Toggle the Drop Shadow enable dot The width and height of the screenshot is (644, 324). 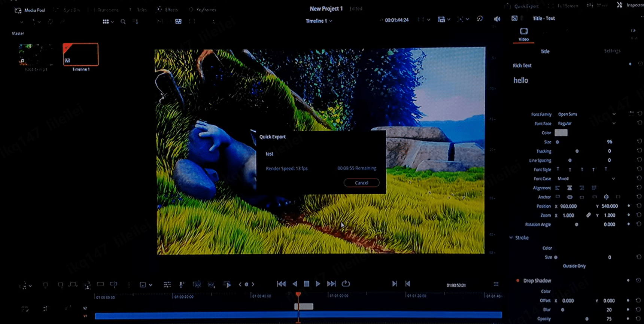518,281
